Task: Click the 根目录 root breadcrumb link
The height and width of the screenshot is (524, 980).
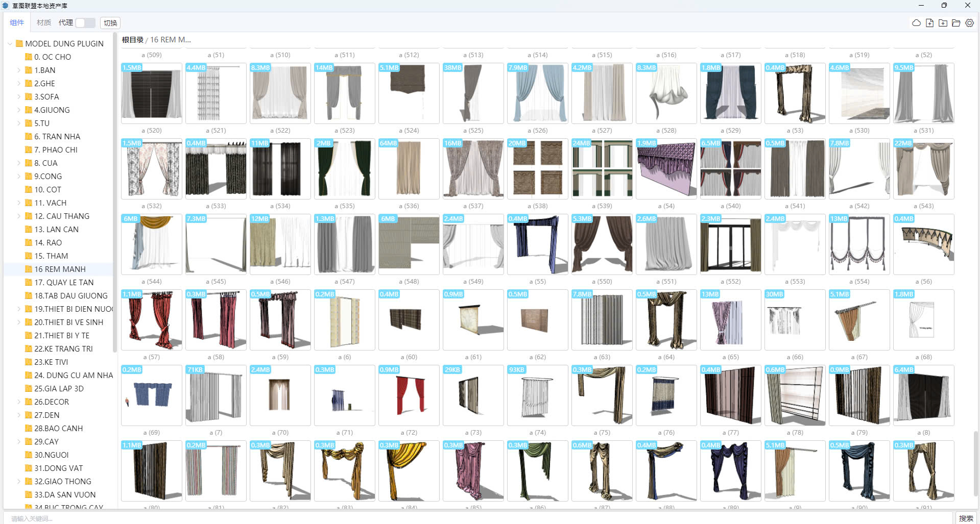Action: click(x=132, y=40)
